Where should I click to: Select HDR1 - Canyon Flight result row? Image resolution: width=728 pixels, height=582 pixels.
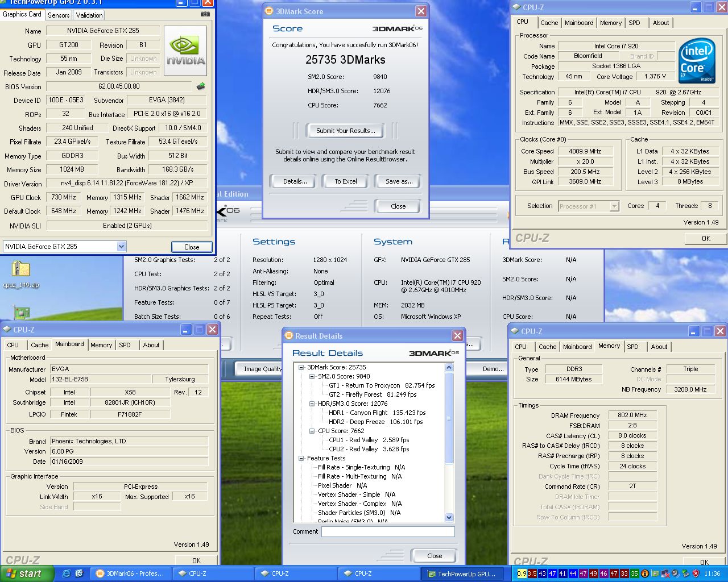tap(377, 413)
